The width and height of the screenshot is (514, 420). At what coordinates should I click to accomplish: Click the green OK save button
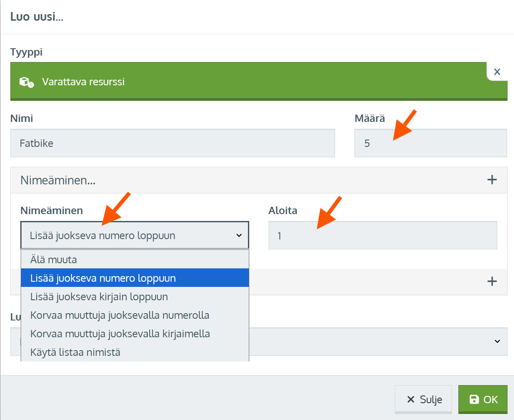coord(483,399)
